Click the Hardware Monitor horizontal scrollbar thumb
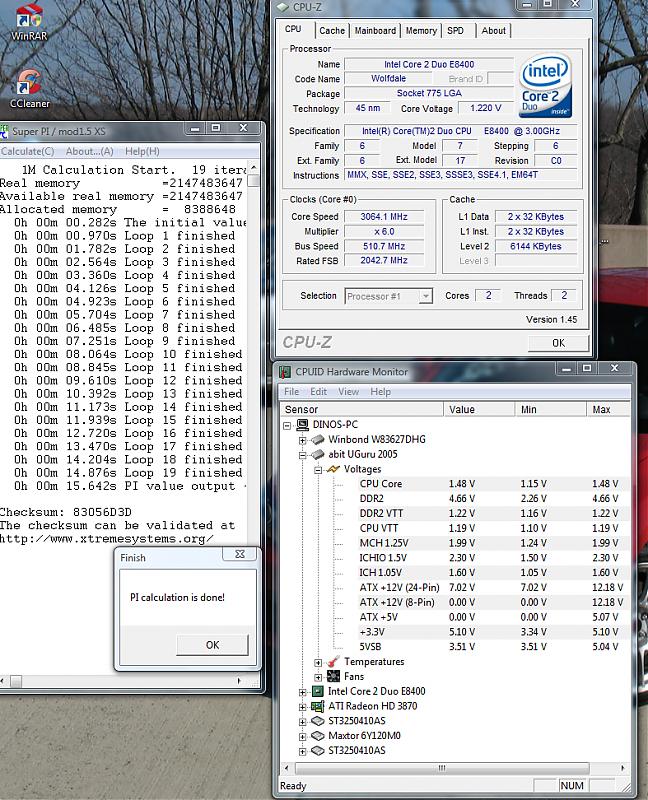648x800 pixels. pos(442,768)
